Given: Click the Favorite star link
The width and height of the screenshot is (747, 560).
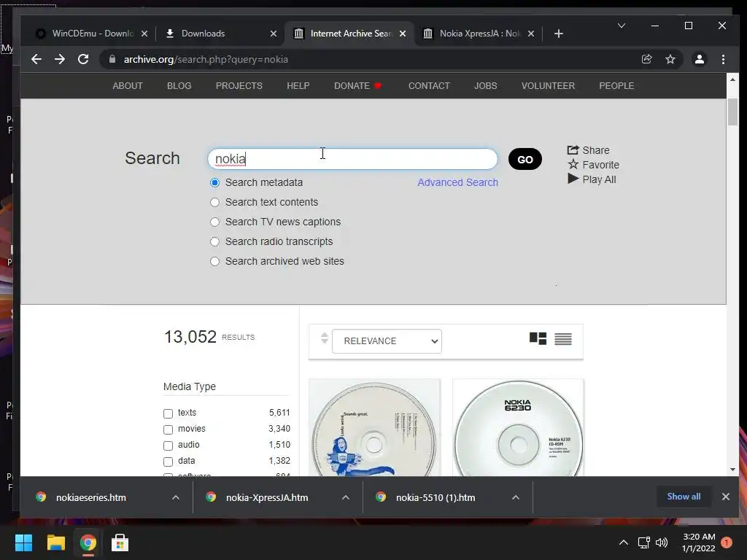Looking at the screenshot, I should pos(594,165).
